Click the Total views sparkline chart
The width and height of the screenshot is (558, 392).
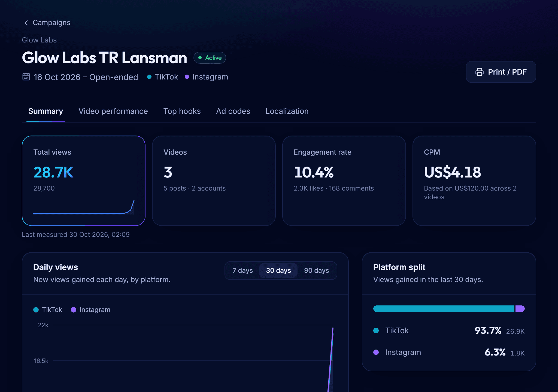coord(84,207)
